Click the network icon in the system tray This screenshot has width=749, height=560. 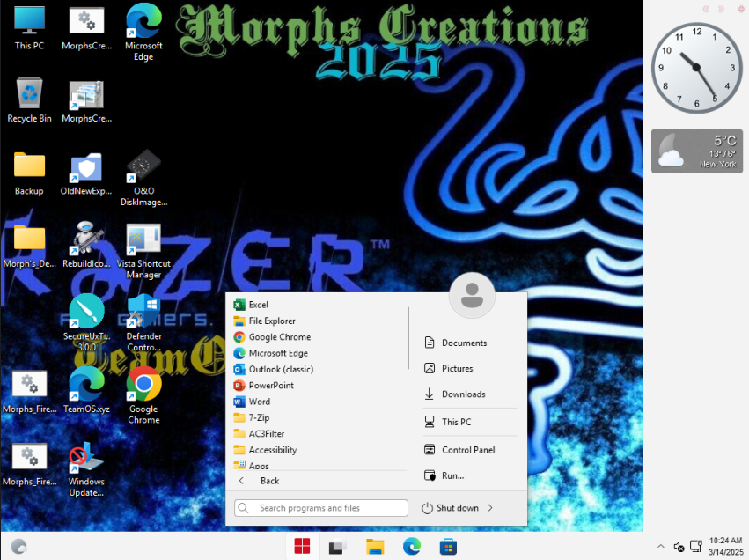click(696, 546)
